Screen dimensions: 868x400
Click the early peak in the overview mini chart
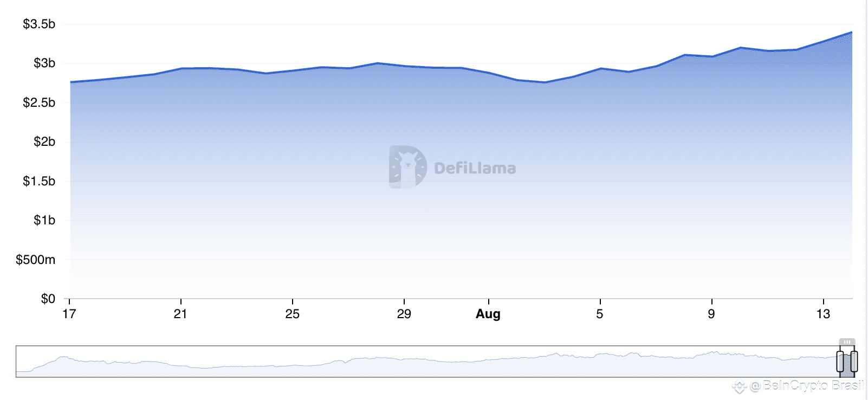click(64, 357)
